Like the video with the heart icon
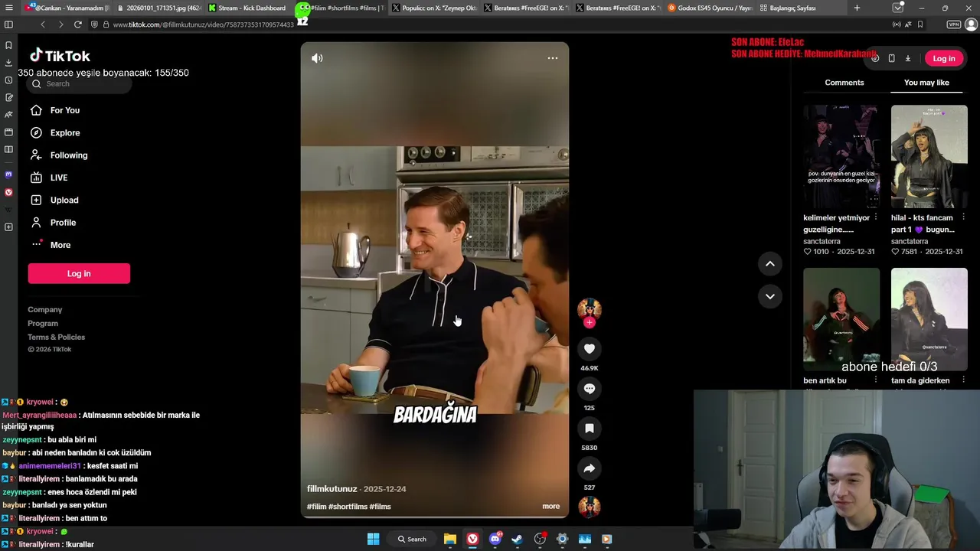Image resolution: width=980 pixels, height=551 pixels. (x=589, y=349)
